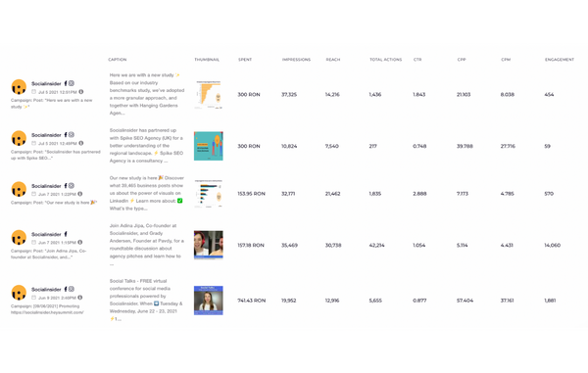Viewport: 588px width, 373px height.
Task: Click the info icon beside Jun 7 1:22PM date
Action: pos(80,194)
